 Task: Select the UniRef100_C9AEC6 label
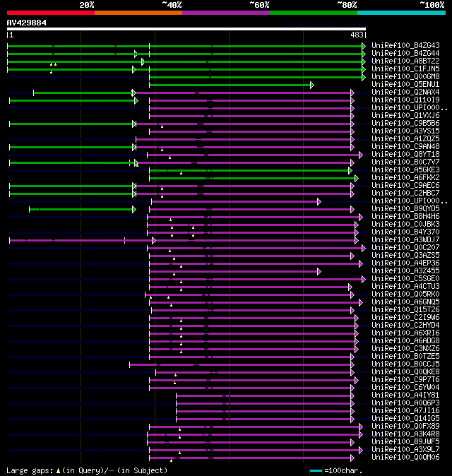pos(405,186)
